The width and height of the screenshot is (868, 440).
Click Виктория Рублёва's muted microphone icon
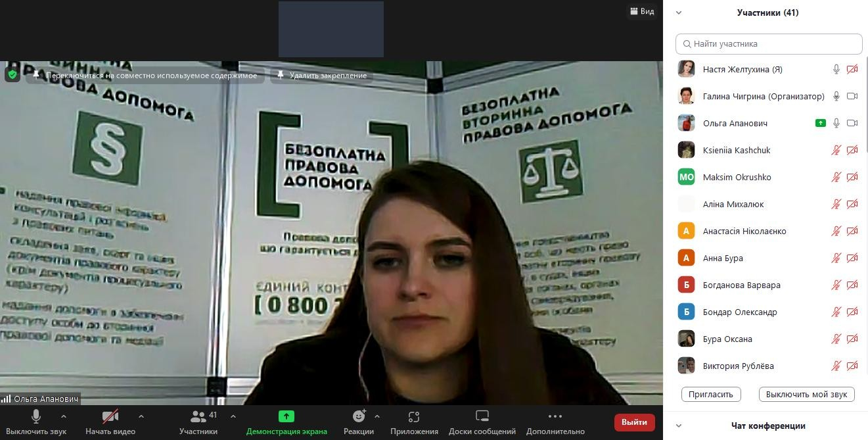click(x=836, y=366)
